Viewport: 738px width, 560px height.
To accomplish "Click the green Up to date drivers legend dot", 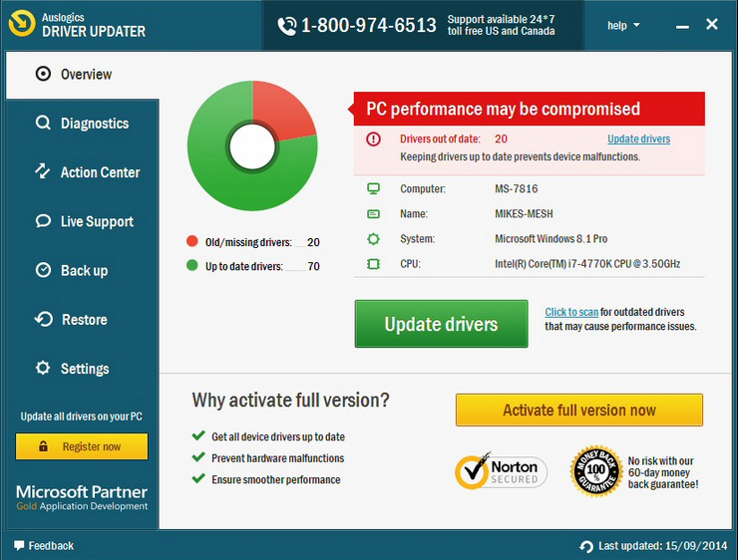I will (192, 265).
